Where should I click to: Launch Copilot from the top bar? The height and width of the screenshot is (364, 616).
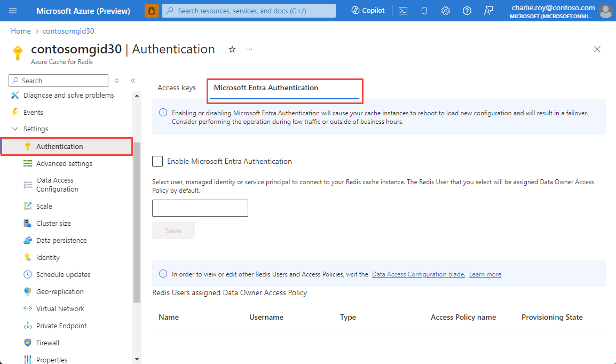(367, 10)
